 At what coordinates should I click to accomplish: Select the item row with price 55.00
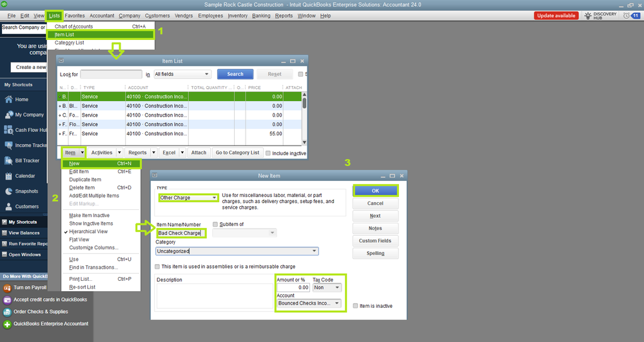179,134
